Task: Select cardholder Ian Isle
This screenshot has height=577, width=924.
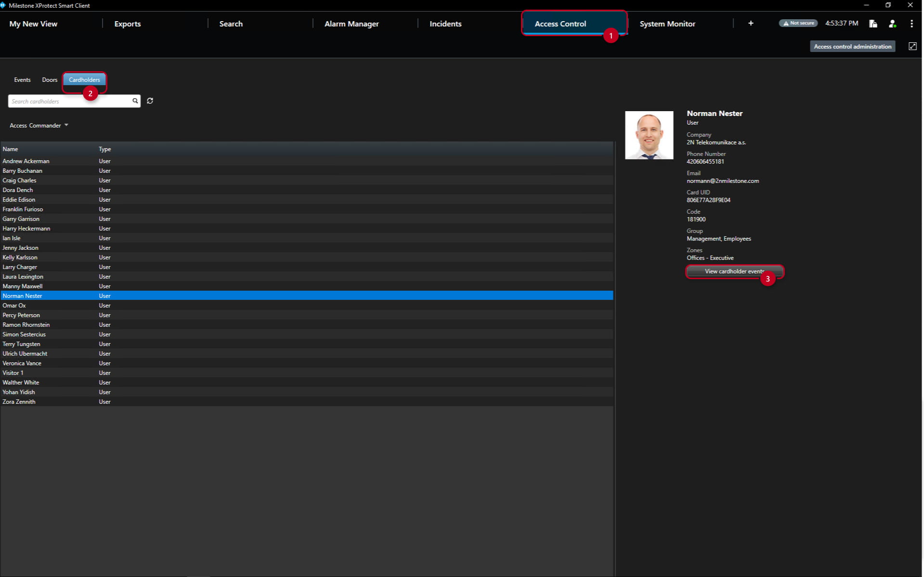Action: point(307,238)
